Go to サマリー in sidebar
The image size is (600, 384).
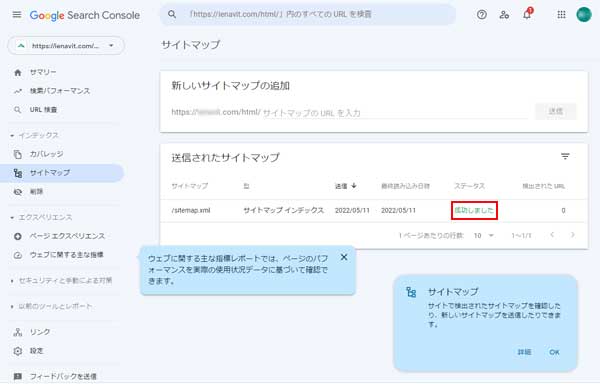click(43, 72)
